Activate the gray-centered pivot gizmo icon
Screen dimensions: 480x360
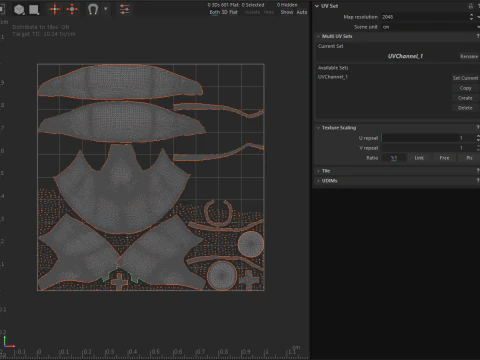[72, 9]
